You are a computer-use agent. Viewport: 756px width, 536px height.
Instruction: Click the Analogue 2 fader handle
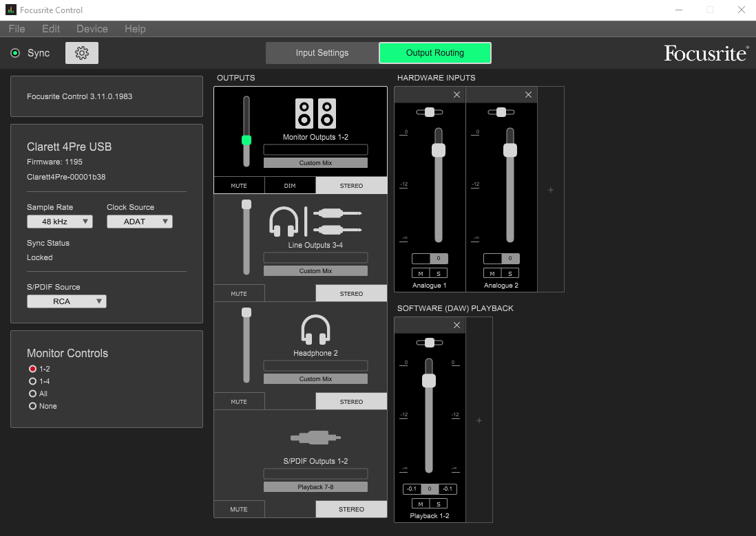click(510, 150)
